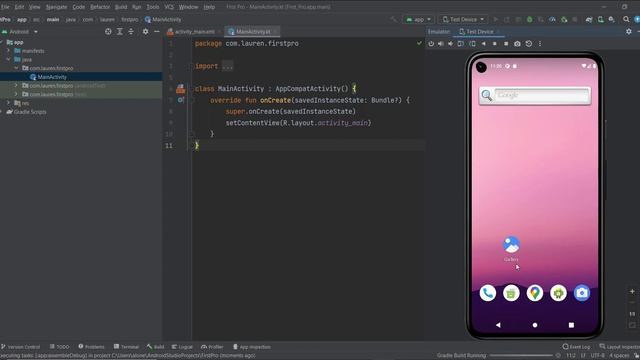Image resolution: width=640 pixels, height=360 pixels.
Task: Open Project panel gear settings
Action: click(145, 31)
